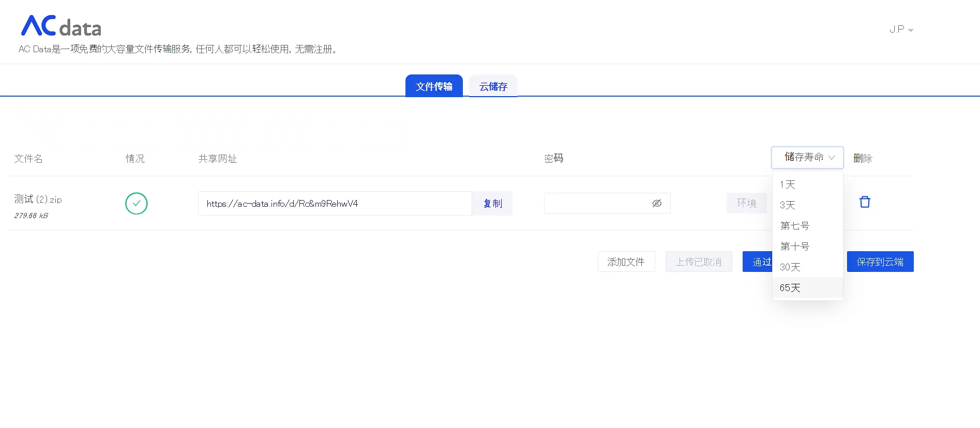The width and height of the screenshot is (980, 428).
Task: Click the 上传已取消 button
Action: 698,262
